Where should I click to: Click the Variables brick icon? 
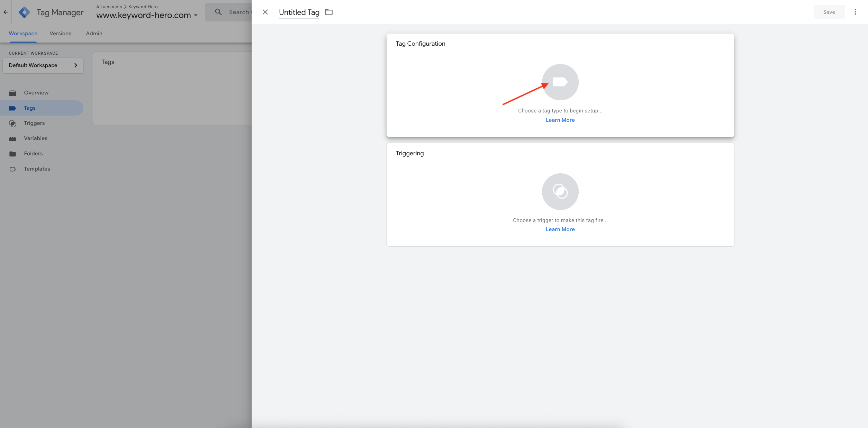pyautogui.click(x=12, y=139)
